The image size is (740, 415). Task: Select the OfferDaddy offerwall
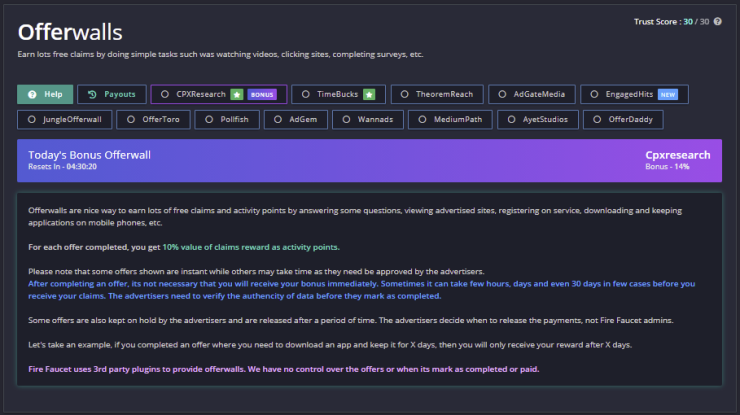[623, 119]
